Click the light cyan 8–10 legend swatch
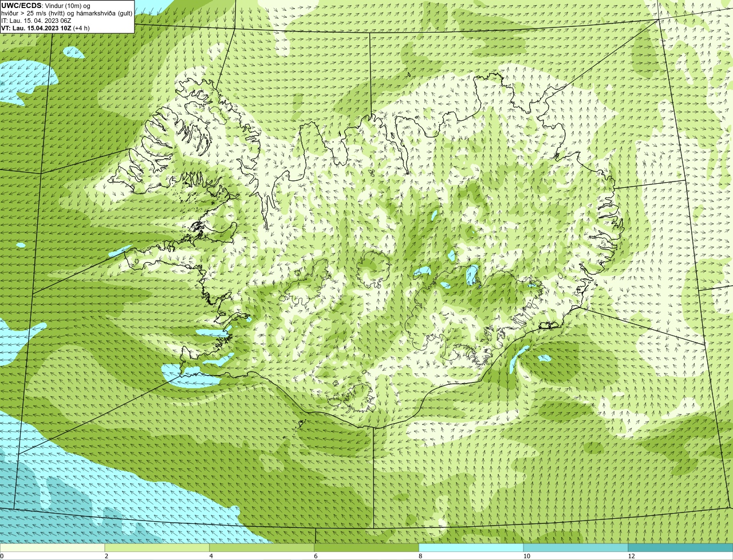 pyautogui.click(x=471, y=548)
